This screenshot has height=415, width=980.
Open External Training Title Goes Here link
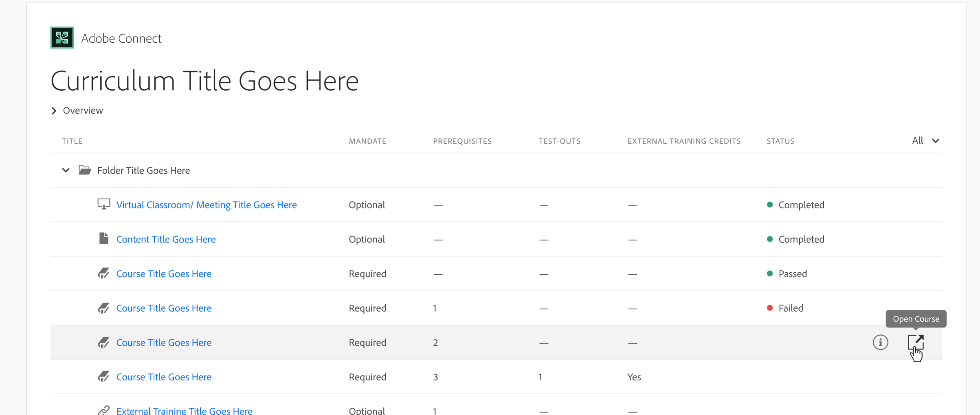coord(184,411)
